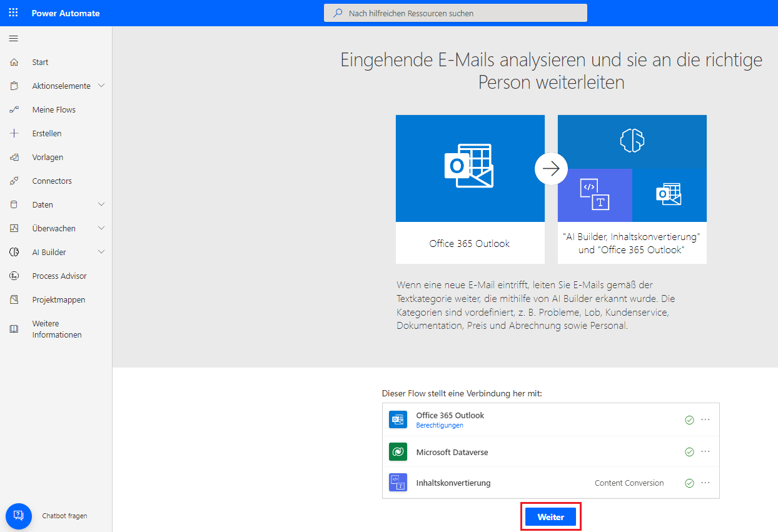
Task: Click green checkmark for Inhaltskonvertierung
Action: pos(689,483)
